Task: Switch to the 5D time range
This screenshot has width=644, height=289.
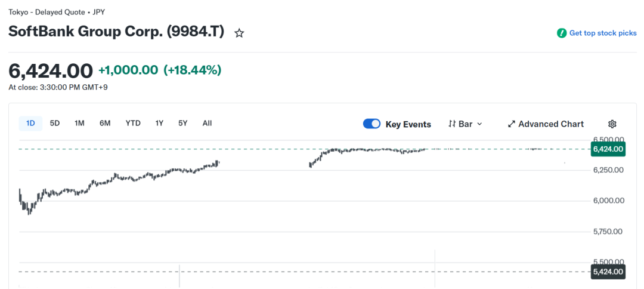Action: 55,123
